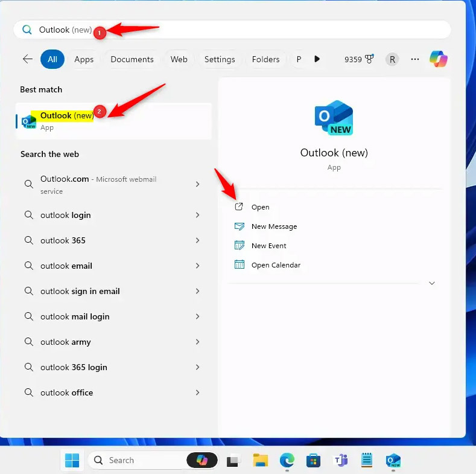Expand chevron beside outlook mail login
This screenshot has height=474, width=476.
tap(197, 316)
